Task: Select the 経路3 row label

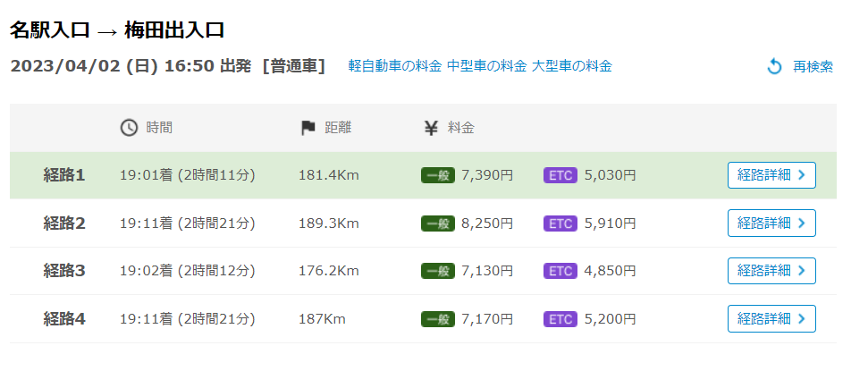Action: (64, 270)
